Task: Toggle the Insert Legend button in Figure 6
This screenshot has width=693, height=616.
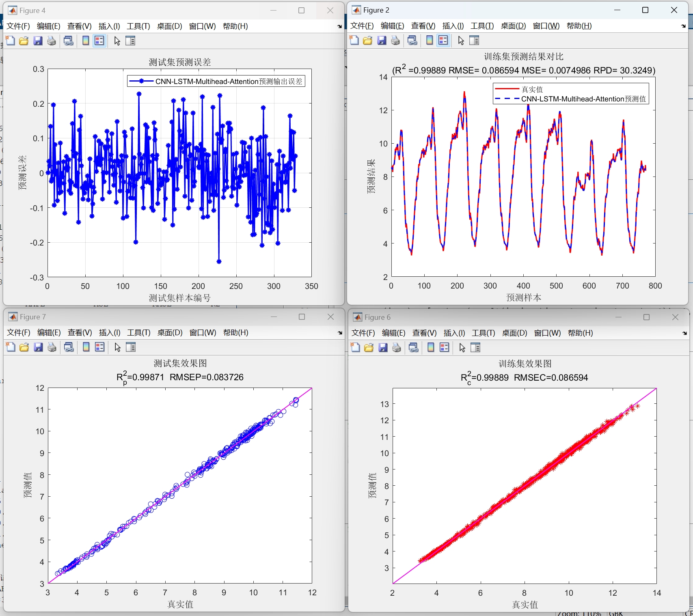Action: (x=444, y=348)
